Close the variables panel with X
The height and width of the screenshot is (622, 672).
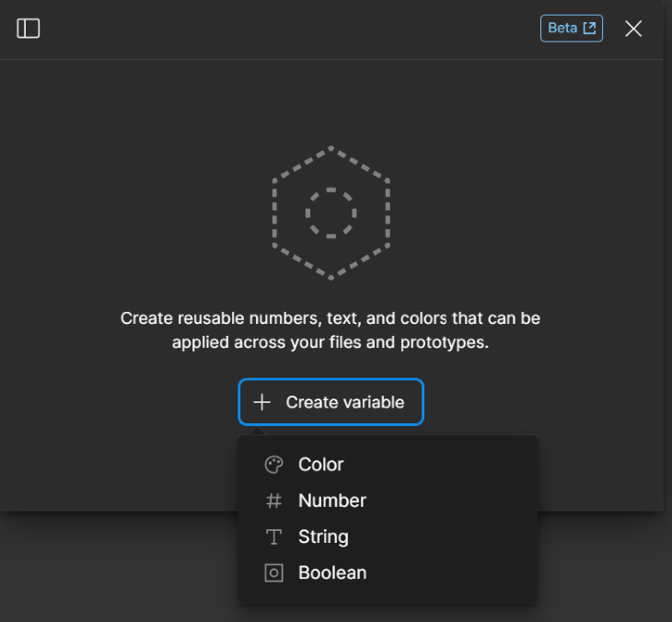pos(633,29)
